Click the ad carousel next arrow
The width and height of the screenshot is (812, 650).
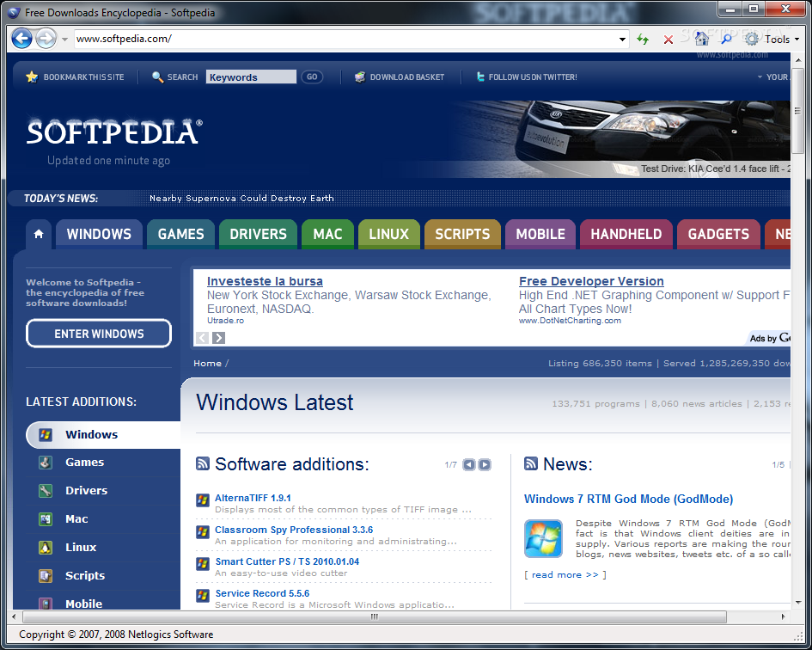pyautogui.click(x=218, y=338)
